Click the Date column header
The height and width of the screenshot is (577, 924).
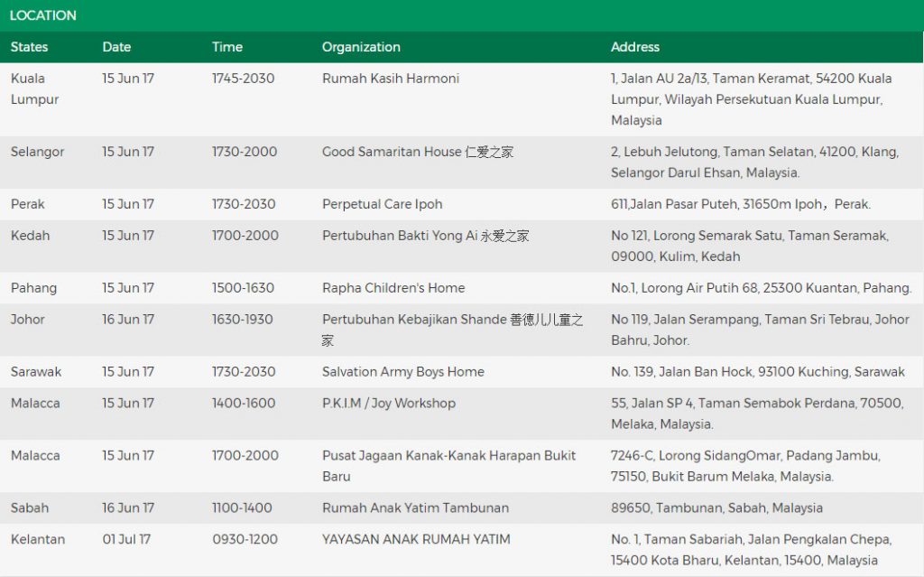click(x=116, y=47)
